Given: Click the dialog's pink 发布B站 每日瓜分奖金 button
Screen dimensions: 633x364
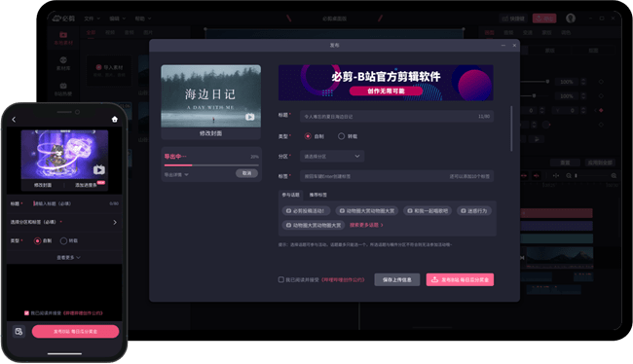Looking at the screenshot, I should [460, 279].
